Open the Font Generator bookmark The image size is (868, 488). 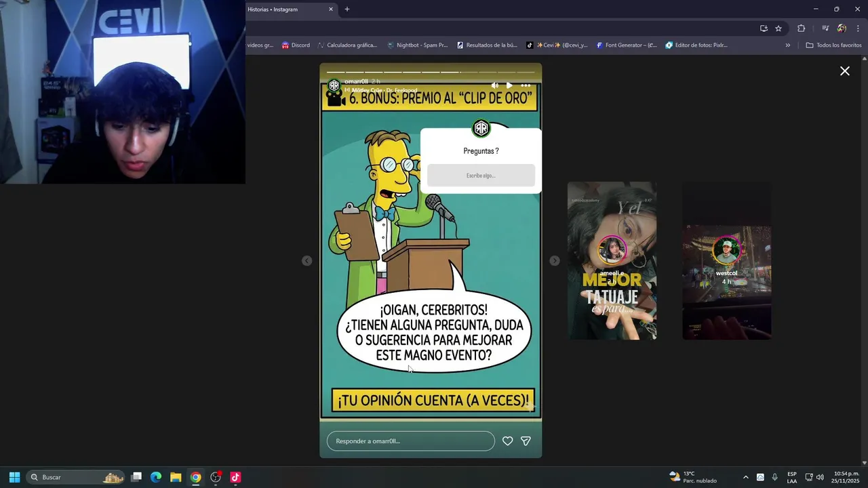click(627, 45)
